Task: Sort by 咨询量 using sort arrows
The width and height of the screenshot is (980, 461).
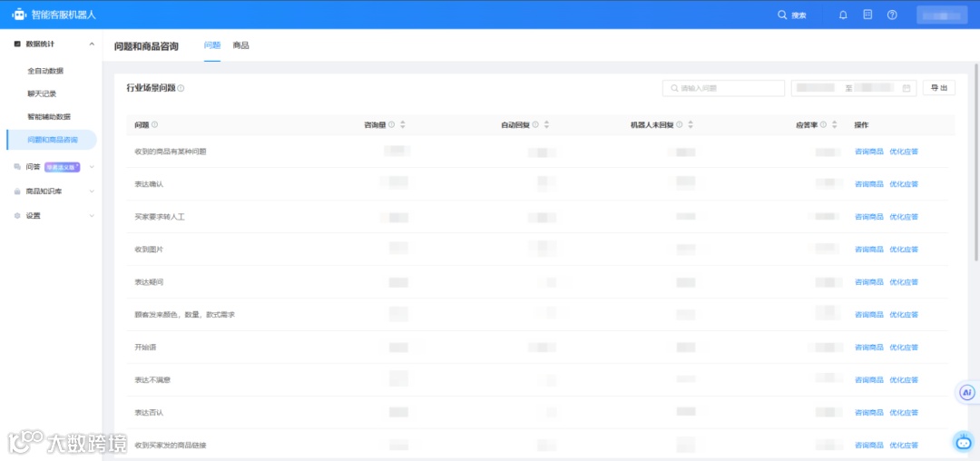Action: coord(403,124)
